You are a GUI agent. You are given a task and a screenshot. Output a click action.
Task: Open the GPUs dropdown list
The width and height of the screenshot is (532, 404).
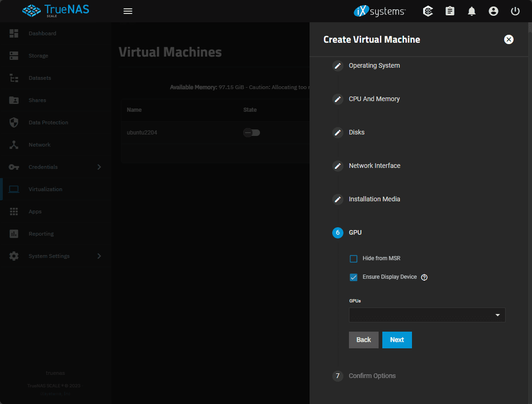[427, 315]
